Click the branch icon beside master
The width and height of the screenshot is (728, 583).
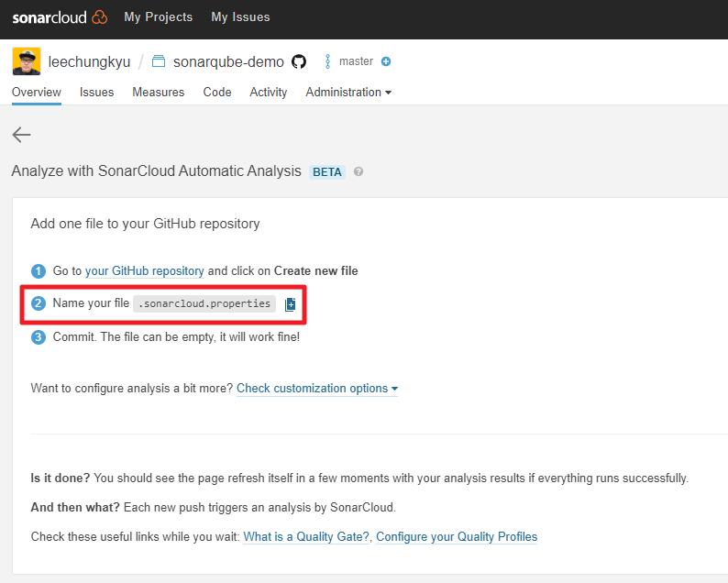[x=328, y=61]
